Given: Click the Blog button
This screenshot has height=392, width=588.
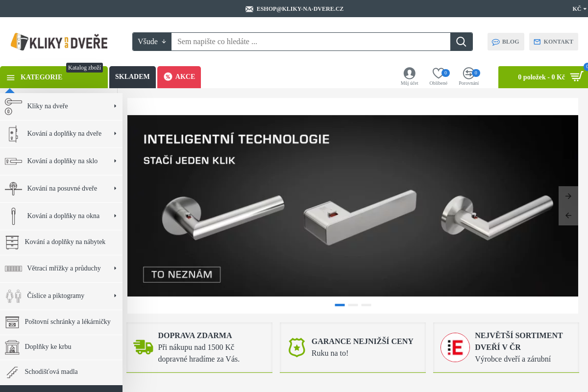Looking at the screenshot, I should click(x=506, y=42).
